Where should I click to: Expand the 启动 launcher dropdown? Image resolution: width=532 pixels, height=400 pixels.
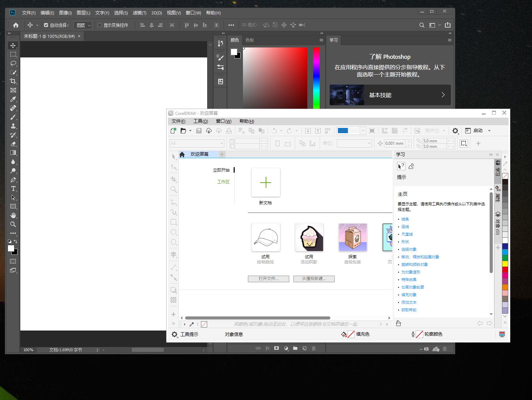489,131
